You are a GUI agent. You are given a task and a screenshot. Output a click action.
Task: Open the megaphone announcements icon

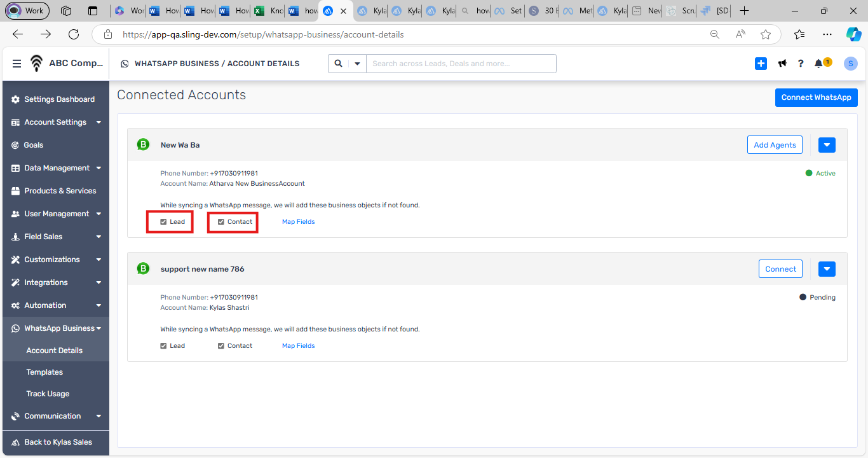782,64
